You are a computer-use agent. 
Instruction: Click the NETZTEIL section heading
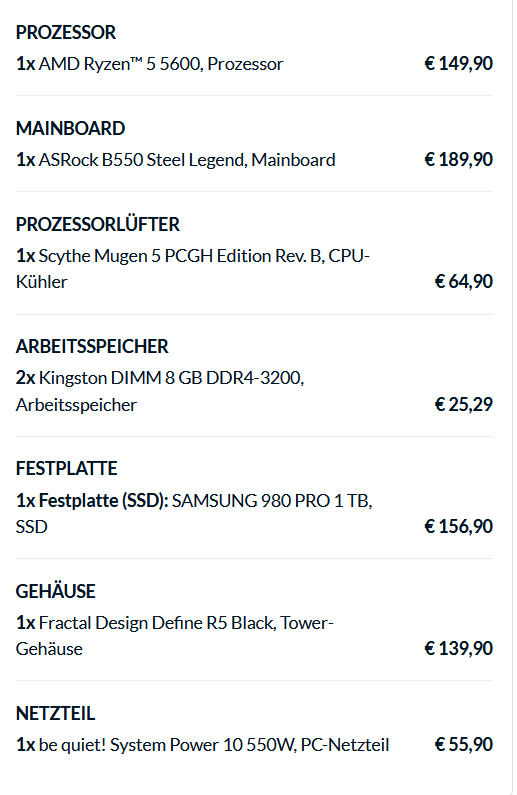pyautogui.click(x=56, y=713)
